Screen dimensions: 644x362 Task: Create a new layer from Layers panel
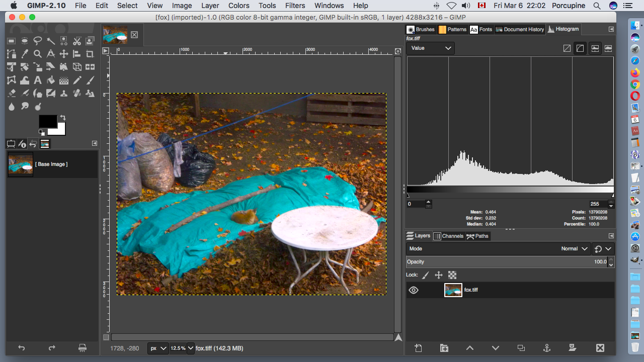click(418, 348)
